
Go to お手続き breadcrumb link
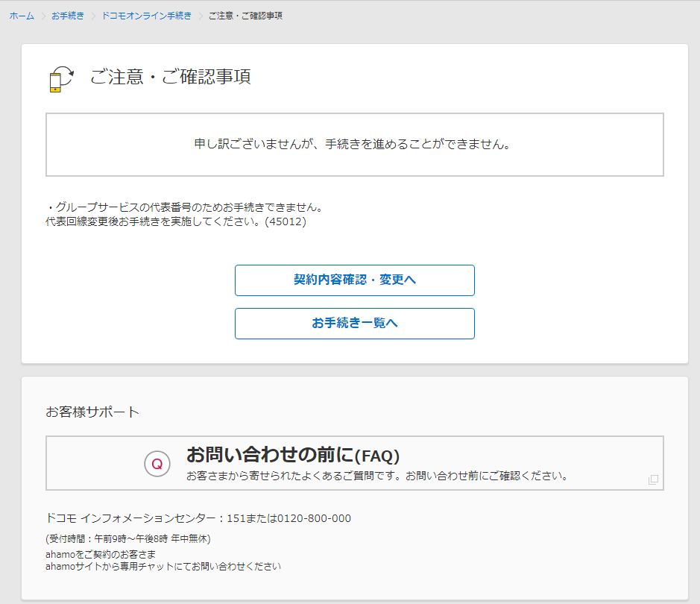point(67,16)
